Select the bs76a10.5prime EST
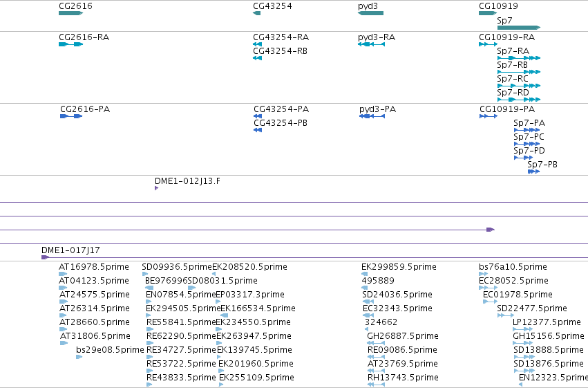Image resolution: width=588 pixels, height=388 pixels. point(484,274)
